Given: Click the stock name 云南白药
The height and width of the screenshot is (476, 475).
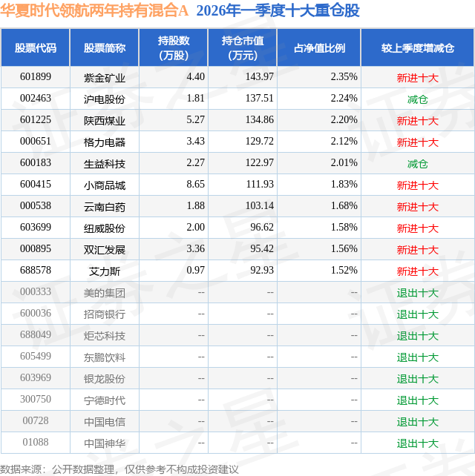Looking at the screenshot, I should tap(104, 208).
